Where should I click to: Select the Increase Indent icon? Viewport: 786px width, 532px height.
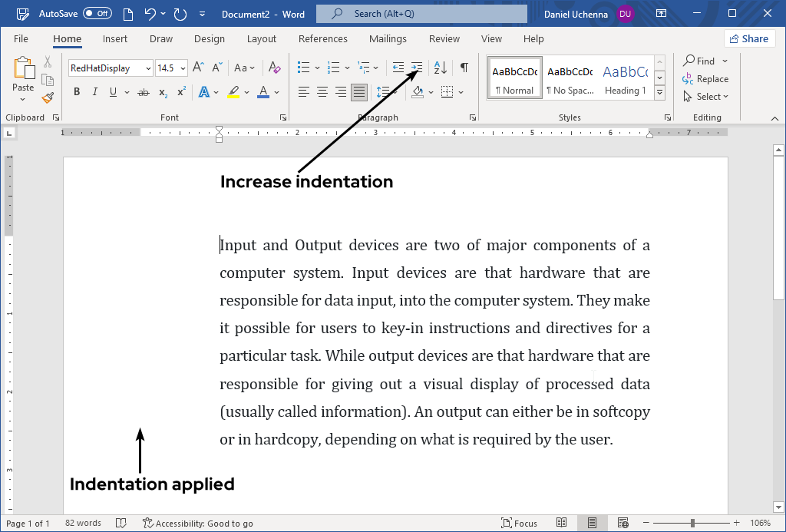tap(416, 66)
